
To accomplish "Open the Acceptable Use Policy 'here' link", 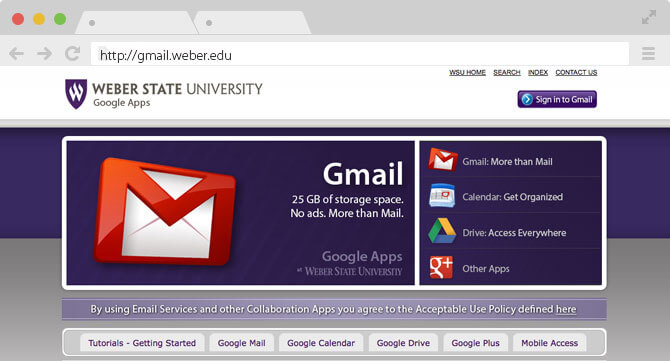I will pos(566,309).
